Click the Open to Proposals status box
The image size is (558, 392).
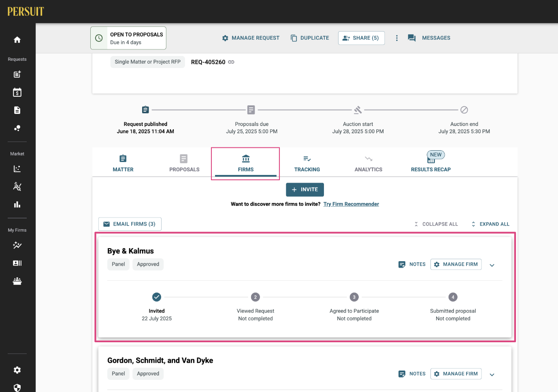click(128, 38)
